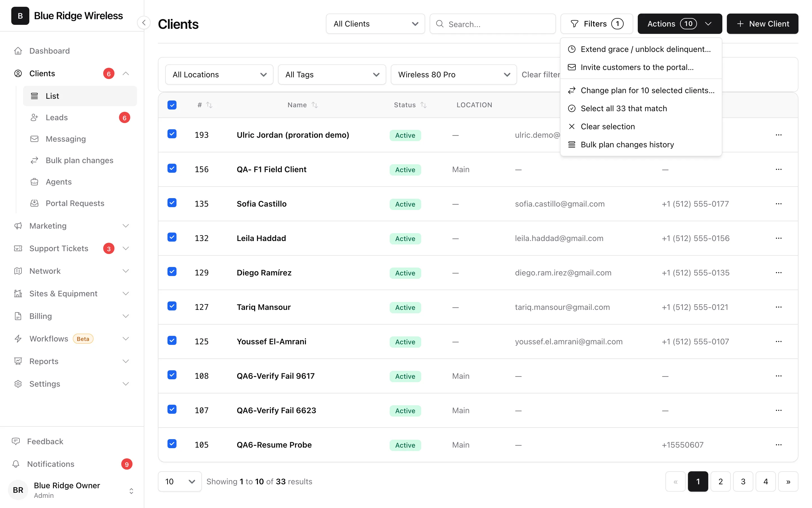Open row options for Leila Haddad
Image resolution: width=812 pixels, height=508 pixels.
pos(778,238)
